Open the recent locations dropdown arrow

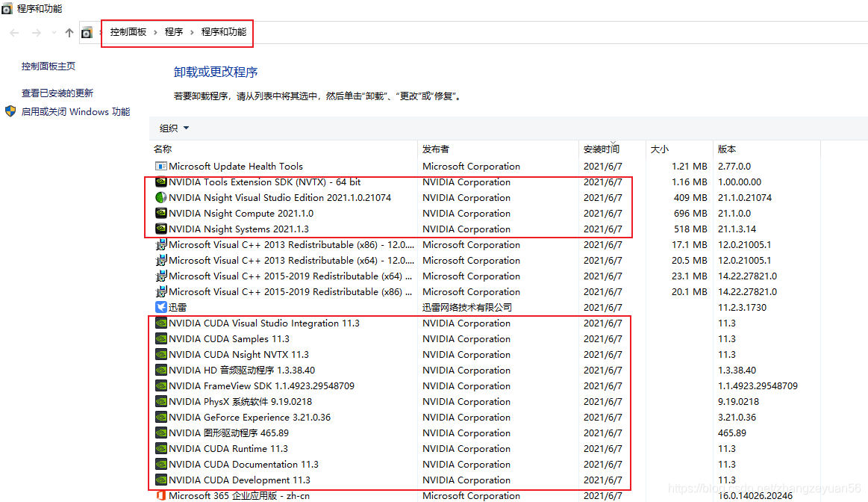click(54, 33)
